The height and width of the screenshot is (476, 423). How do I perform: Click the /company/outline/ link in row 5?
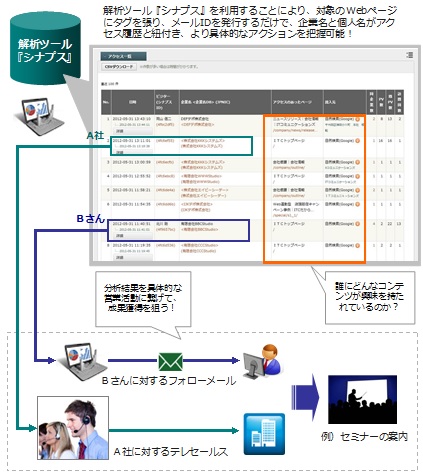point(289,196)
